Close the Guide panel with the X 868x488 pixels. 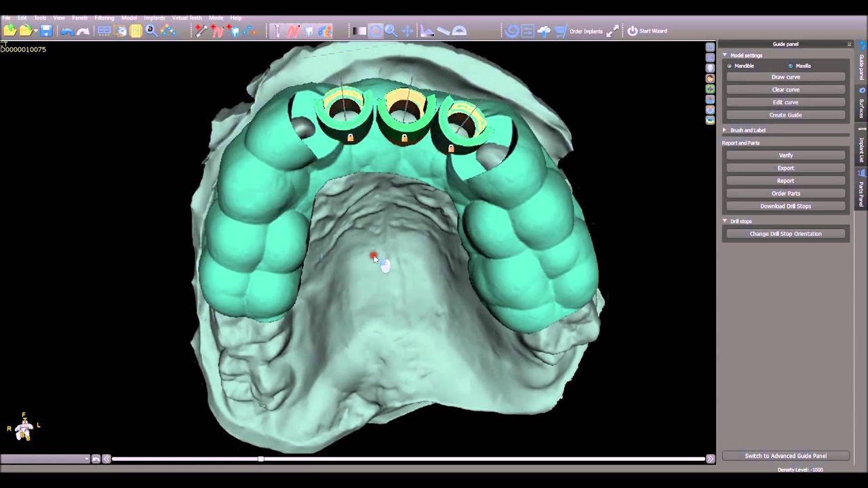tap(849, 44)
